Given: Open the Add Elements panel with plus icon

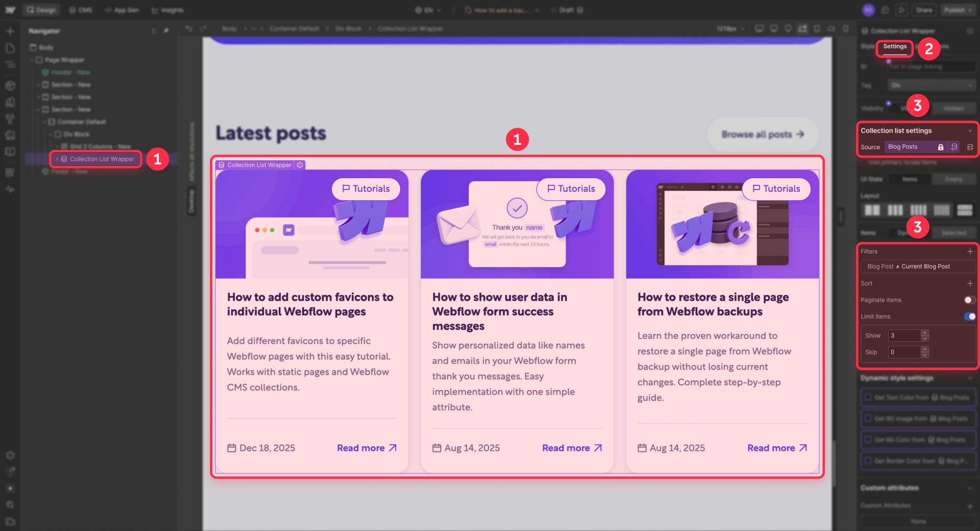Looking at the screenshot, I should click(10, 31).
